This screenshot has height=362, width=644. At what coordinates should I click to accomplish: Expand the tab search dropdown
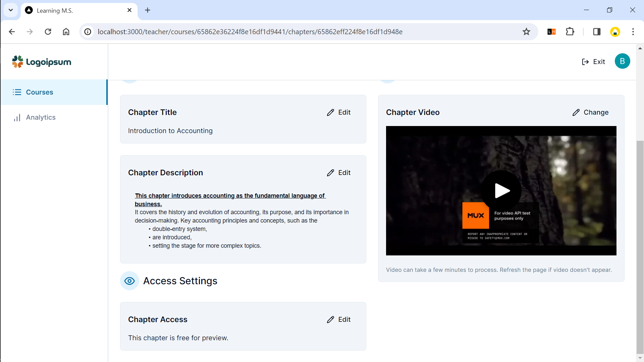coord(11,10)
